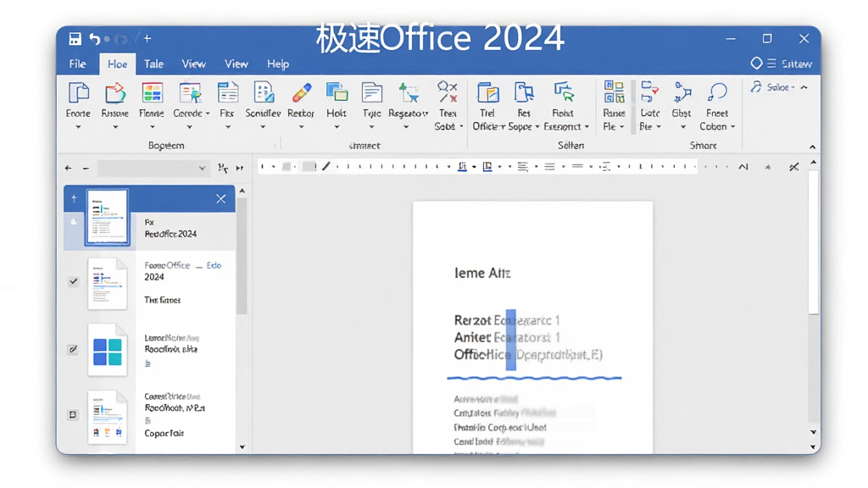Open the Fooee Office 2024 thumbnail
This screenshot has height=488, width=868.
click(107, 284)
